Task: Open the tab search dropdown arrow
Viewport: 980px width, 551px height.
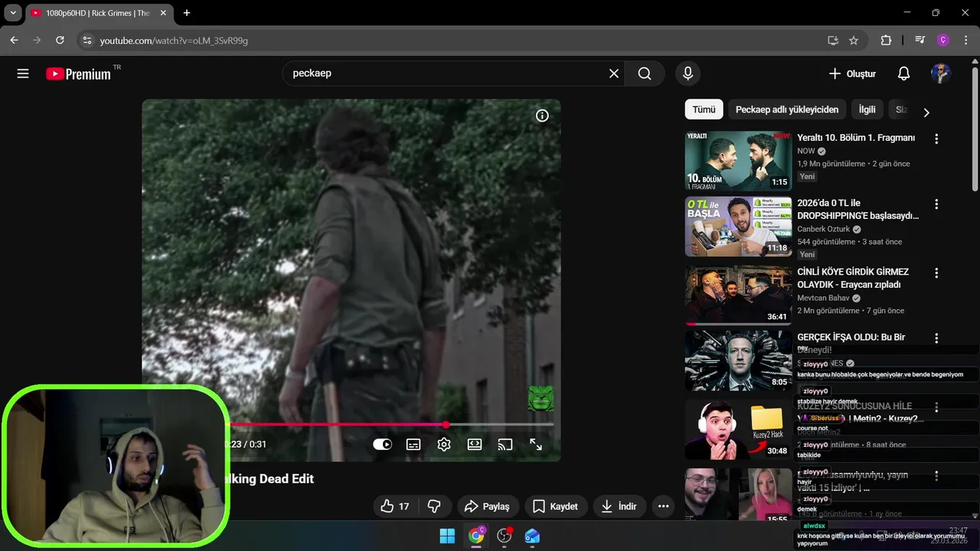Action: [x=13, y=13]
